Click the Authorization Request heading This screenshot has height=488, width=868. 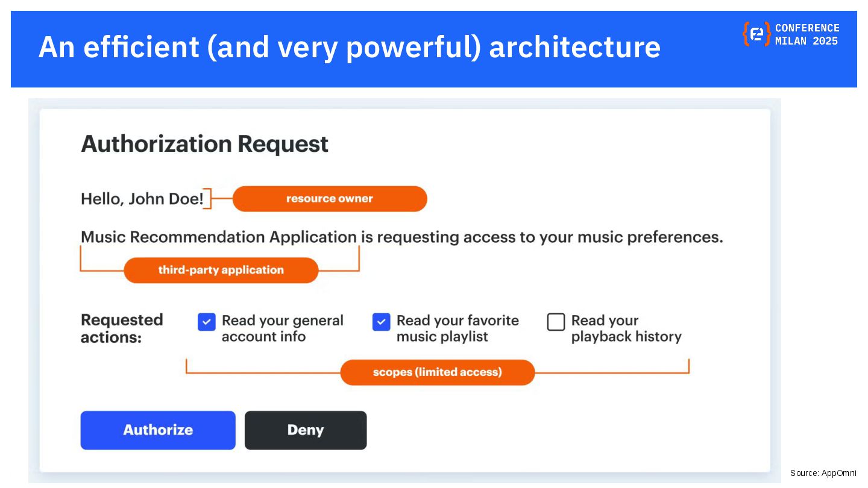click(x=204, y=144)
